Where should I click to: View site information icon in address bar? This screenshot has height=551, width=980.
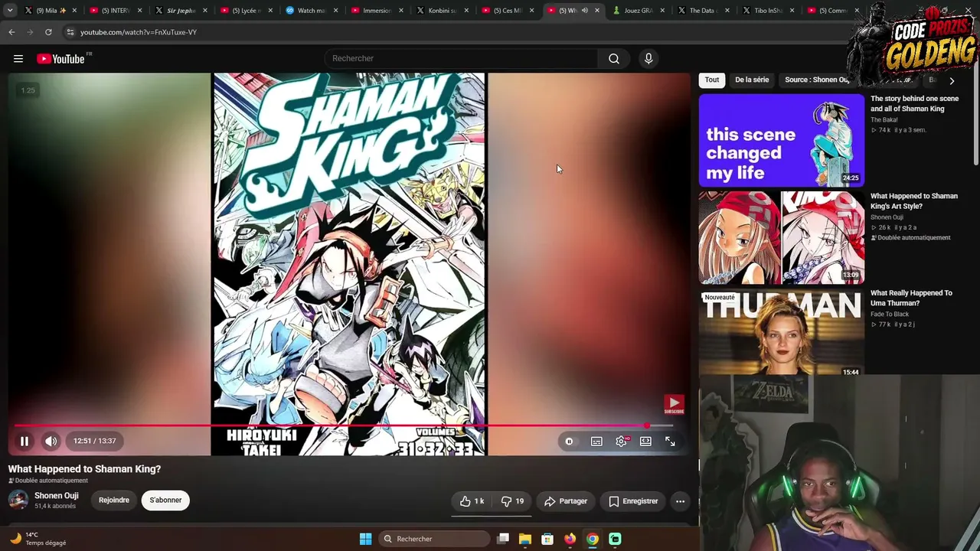pyautogui.click(x=70, y=32)
